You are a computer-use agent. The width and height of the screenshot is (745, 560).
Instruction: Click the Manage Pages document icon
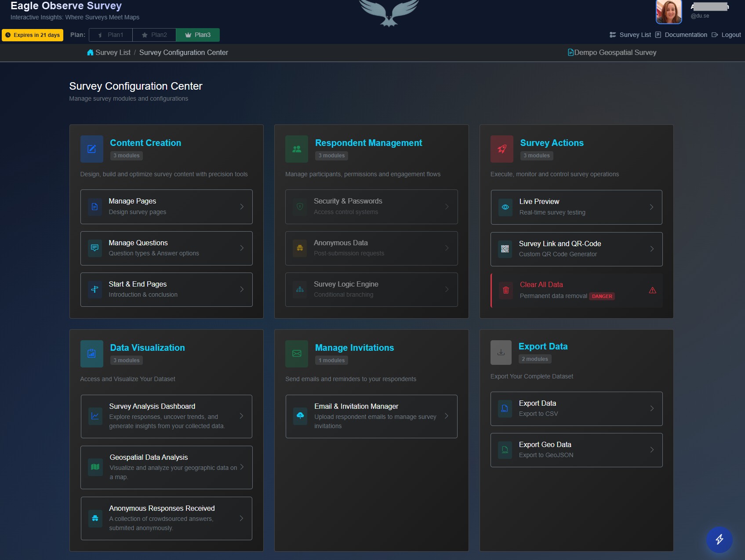coord(94,207)
